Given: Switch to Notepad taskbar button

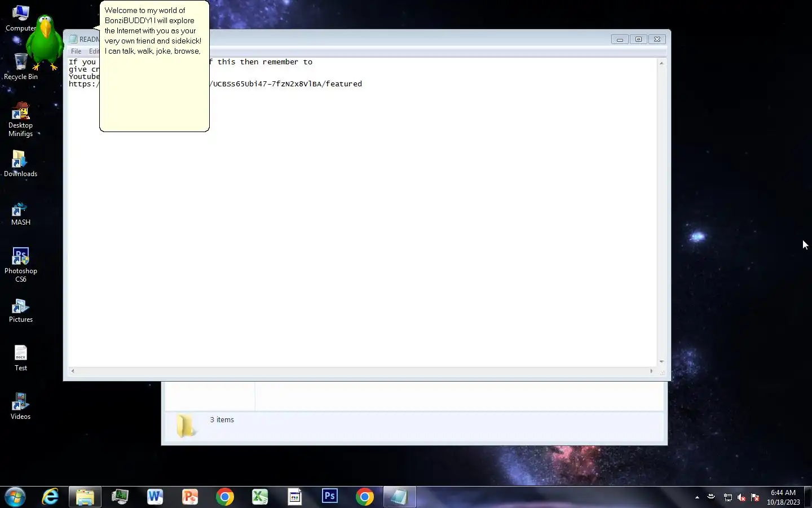Looking at the screenshot, I should (400, 497).
